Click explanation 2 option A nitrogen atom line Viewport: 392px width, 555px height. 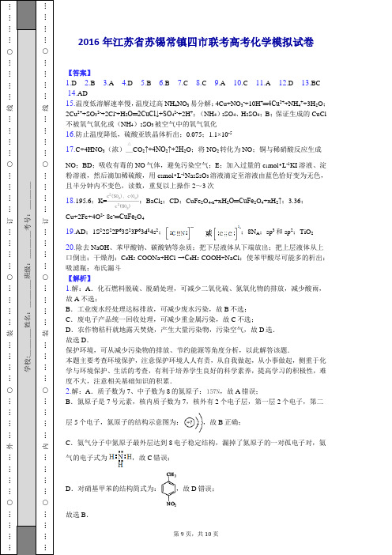(x=162, y=392)
